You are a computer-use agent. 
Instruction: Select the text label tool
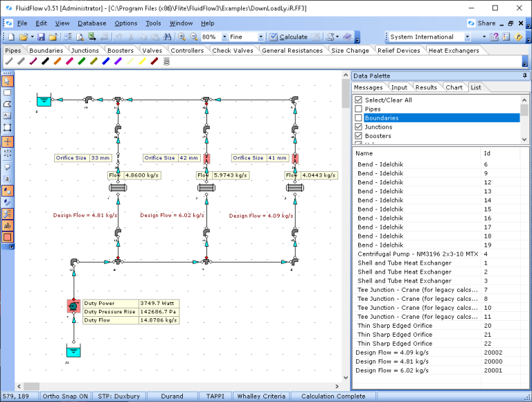7,116
